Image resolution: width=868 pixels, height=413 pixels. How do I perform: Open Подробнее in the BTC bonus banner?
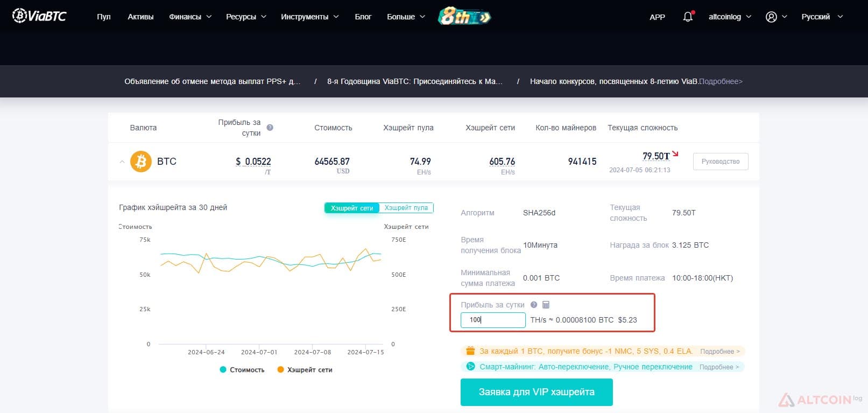(x=719, y=351)
